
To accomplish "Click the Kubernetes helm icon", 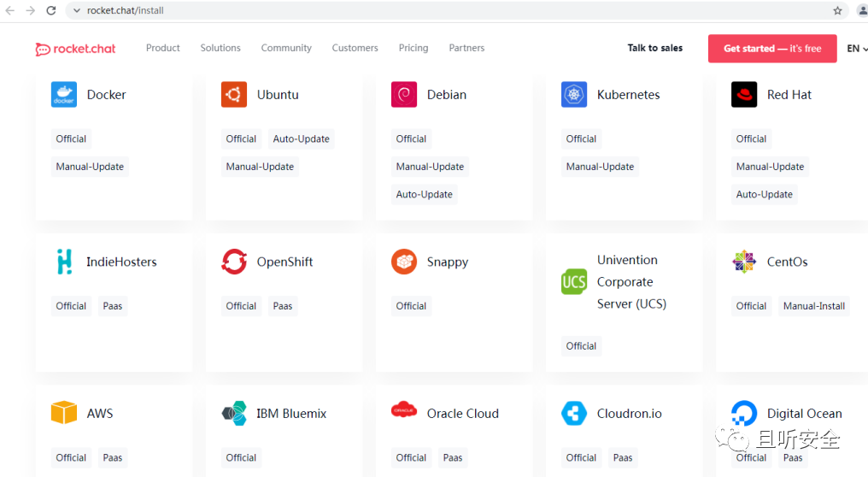I will click(573, 94).
